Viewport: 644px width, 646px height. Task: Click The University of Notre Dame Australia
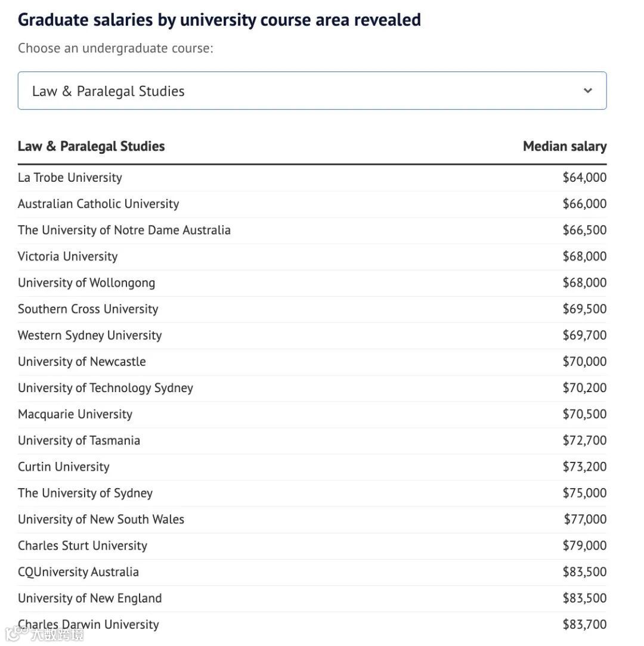coord(124,230)
